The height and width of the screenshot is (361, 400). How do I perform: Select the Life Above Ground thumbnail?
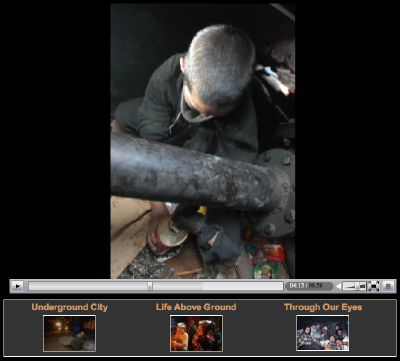[x=196, y=333]
